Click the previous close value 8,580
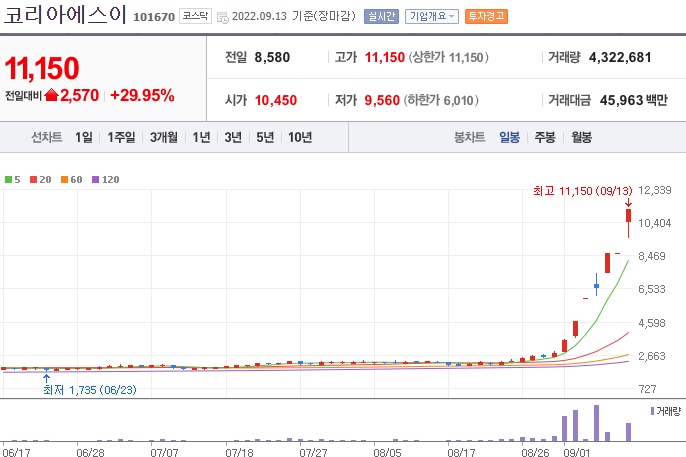 (x=272, y=57)
